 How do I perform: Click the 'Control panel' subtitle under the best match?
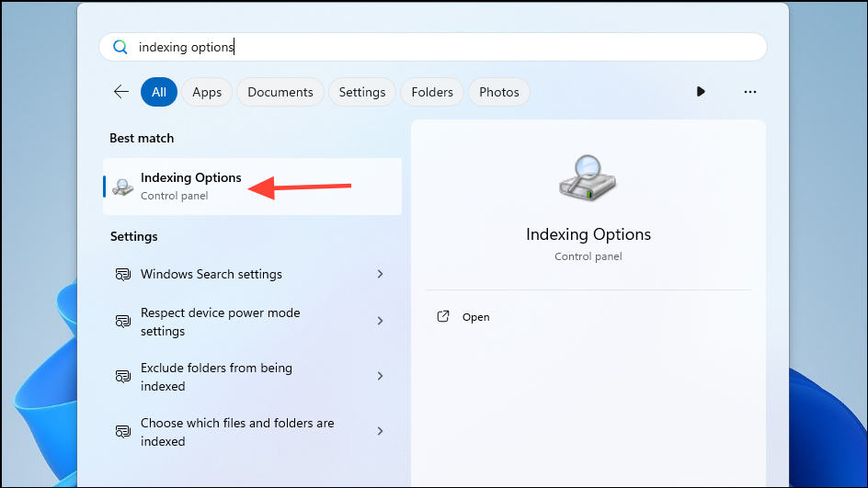coord(175,196)
